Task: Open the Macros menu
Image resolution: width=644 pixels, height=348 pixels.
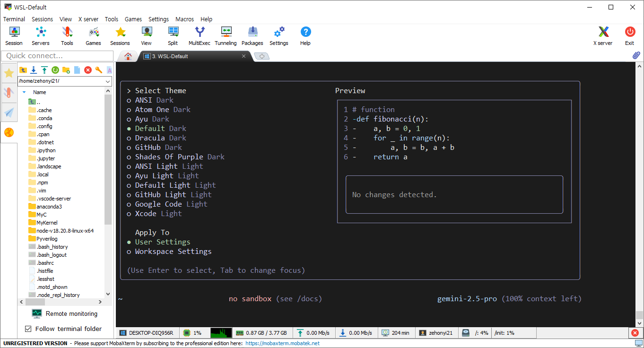Action: 184,19
